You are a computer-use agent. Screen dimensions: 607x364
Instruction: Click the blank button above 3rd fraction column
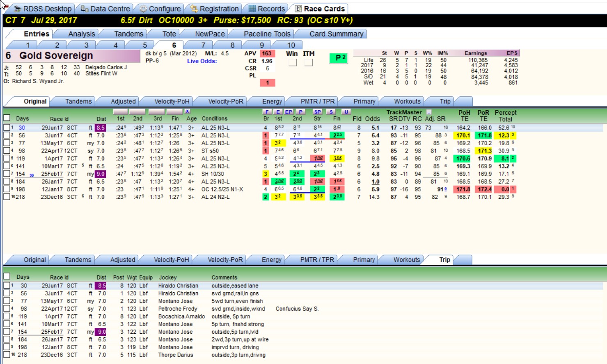(156, 111)
